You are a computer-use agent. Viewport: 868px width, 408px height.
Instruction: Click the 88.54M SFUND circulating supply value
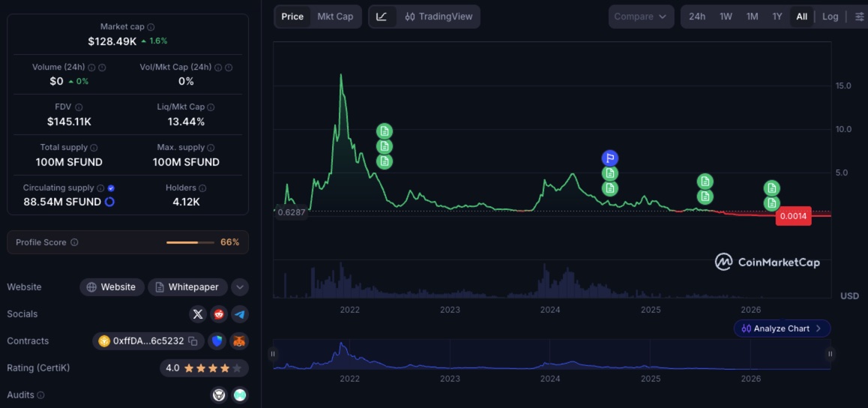62,202
